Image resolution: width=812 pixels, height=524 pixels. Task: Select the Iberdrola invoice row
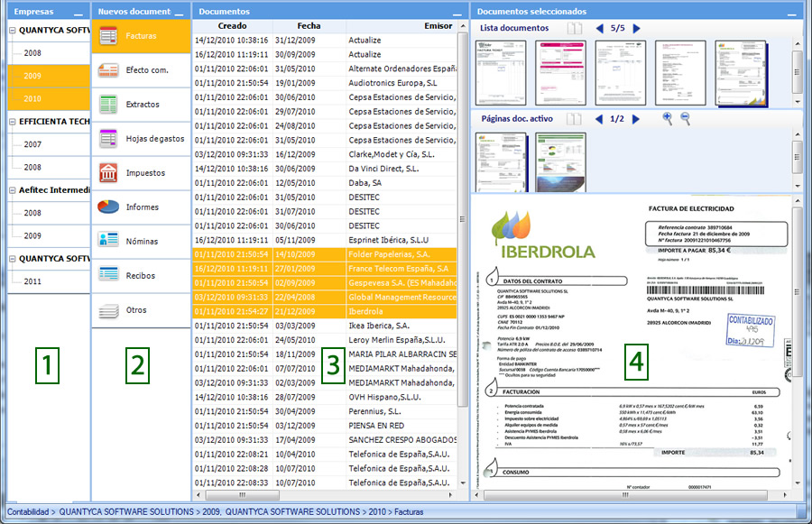click(325, 312)
